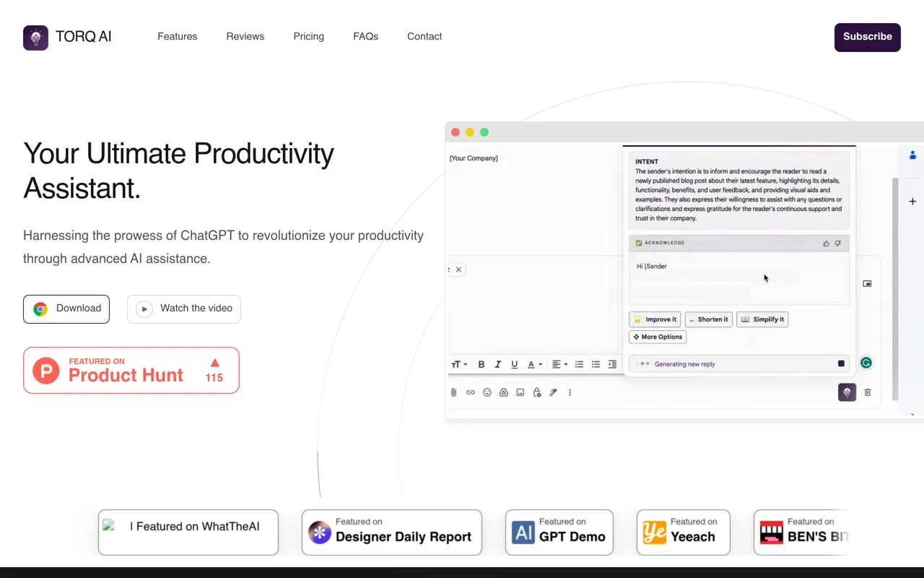Click the attach file paperclip icon
This screenshot has height=578, width=924.
pyautogui.click(x=454, y=392)
